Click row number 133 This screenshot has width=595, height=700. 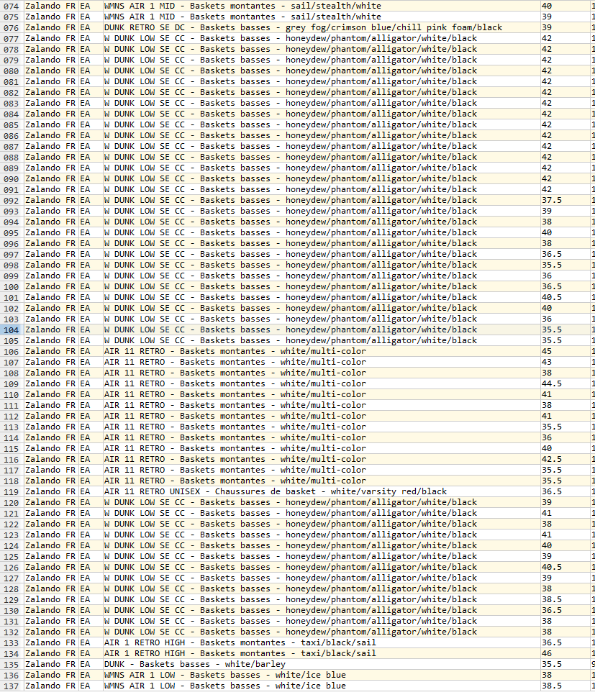tap(12, 643)
